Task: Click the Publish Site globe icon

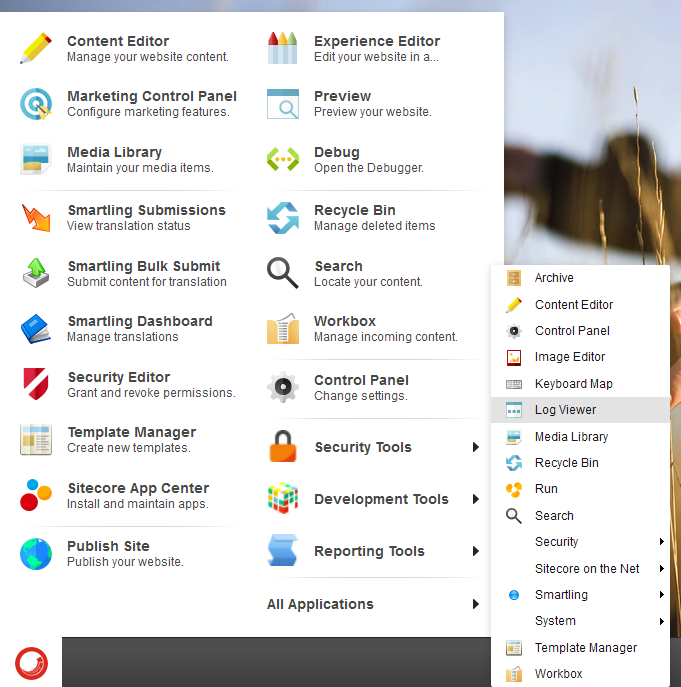Action: (36, 554)
